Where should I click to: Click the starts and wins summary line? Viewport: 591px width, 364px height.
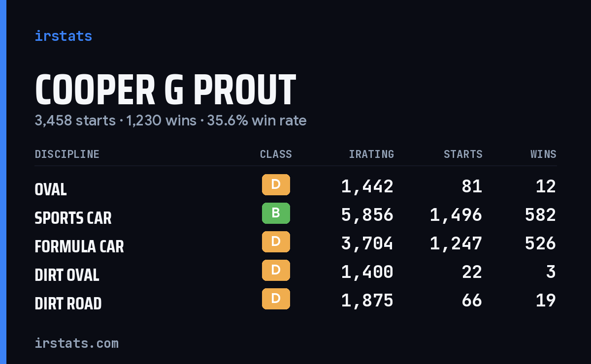pyautogui.click(x=170, y=121)
